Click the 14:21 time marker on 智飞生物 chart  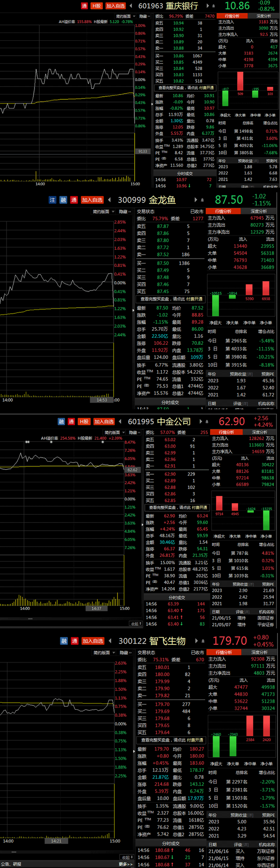[56, 841]
